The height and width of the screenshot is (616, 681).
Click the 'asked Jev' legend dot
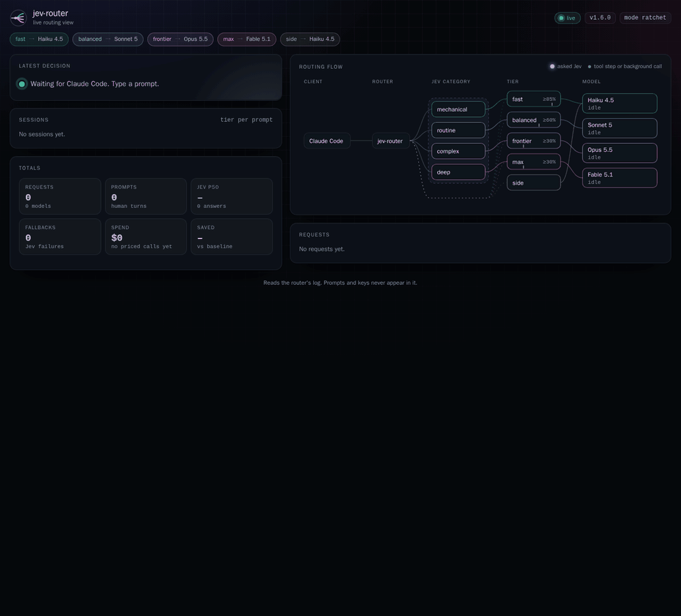point(552,67)
